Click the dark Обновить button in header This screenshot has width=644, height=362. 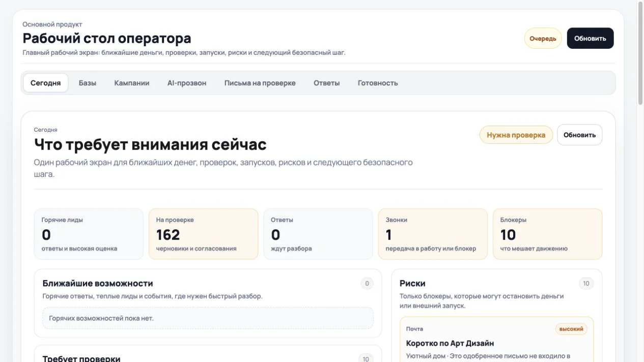590,38
